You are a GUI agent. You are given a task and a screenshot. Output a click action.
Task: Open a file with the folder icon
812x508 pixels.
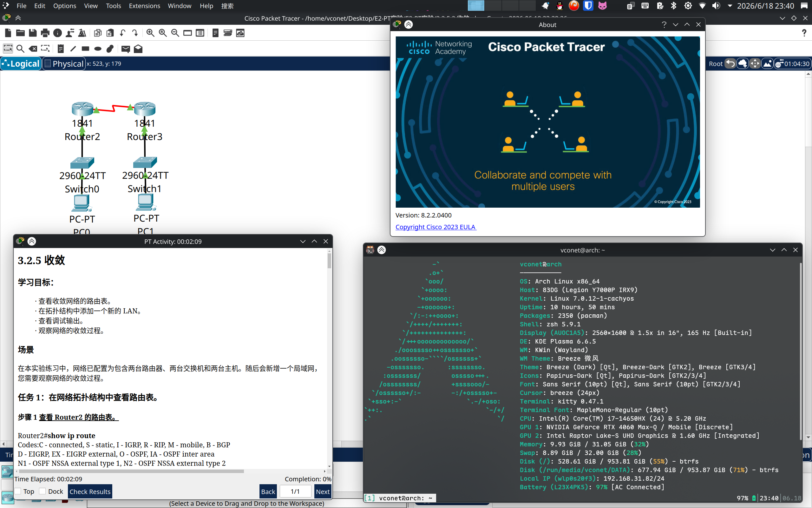[x=21, y=33]
